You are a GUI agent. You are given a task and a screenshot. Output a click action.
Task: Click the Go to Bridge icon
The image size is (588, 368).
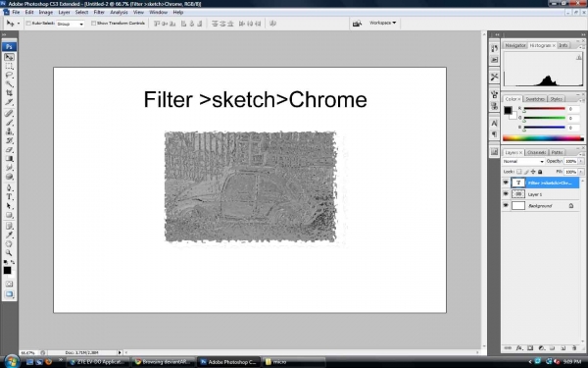pyautogui.click(x=357, y=24)
